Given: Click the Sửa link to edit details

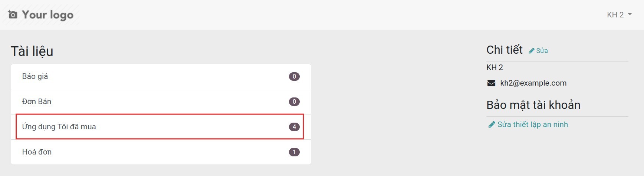Looking at the screenshot, I should tap(542, 51).
